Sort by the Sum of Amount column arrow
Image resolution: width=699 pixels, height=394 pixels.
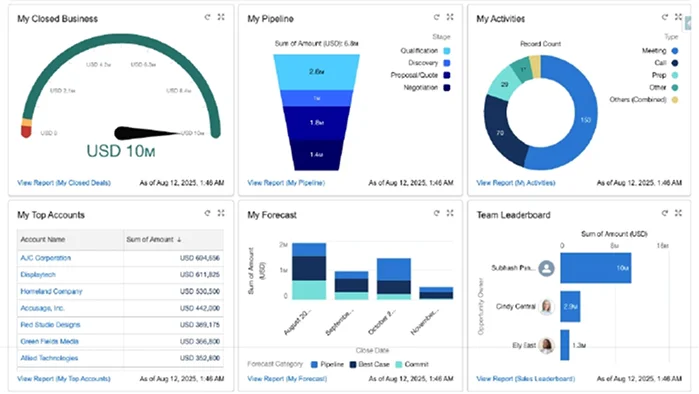click(179, 240)
